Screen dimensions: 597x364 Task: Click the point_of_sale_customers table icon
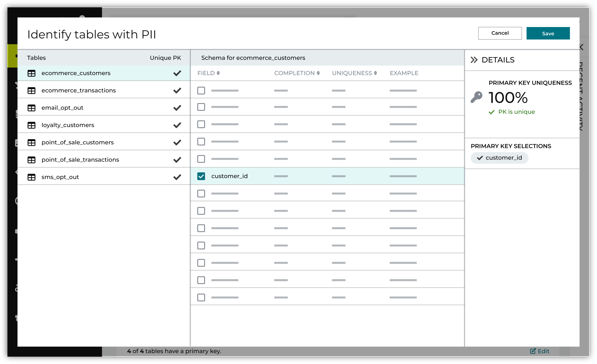coord(32,143)
